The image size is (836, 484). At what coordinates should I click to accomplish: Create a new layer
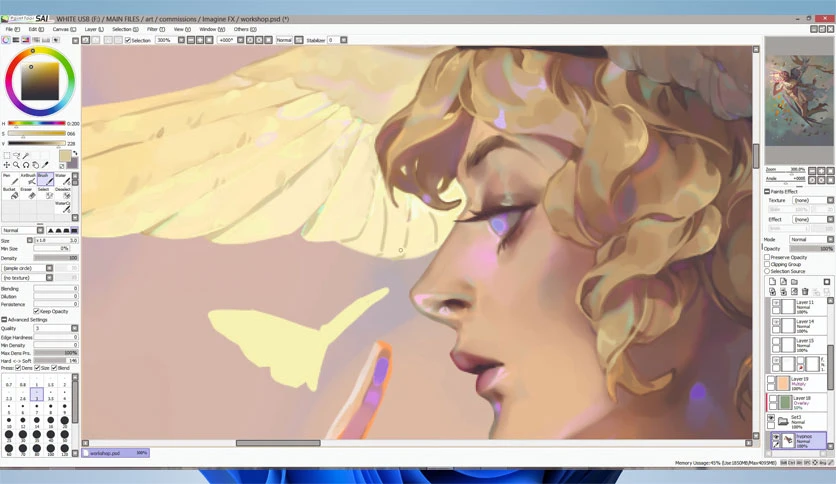click(x=771, y=281)
